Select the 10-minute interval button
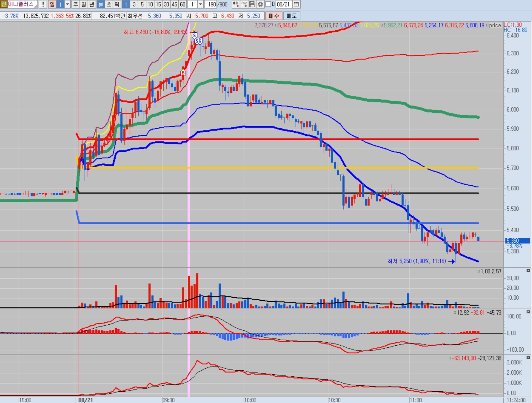Viewport: 532px width, 403px height. [x=150, y=4]
